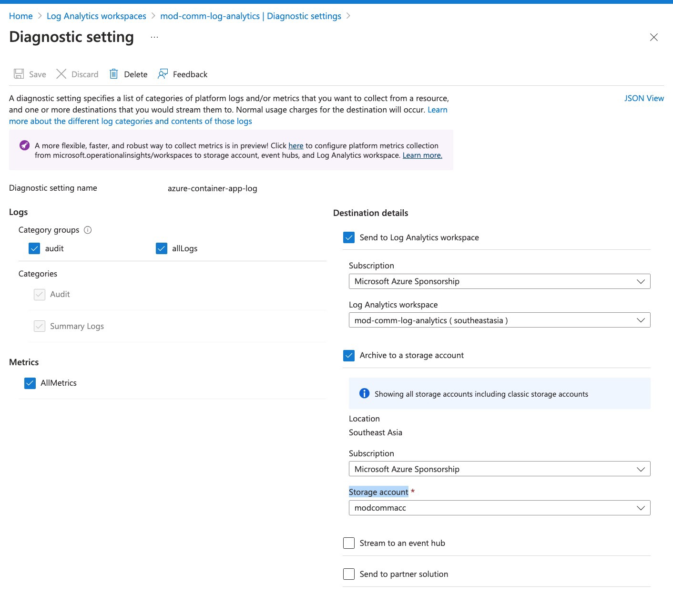Click the Destination details heading
The image size is (673, 616).
pos(371,213)
